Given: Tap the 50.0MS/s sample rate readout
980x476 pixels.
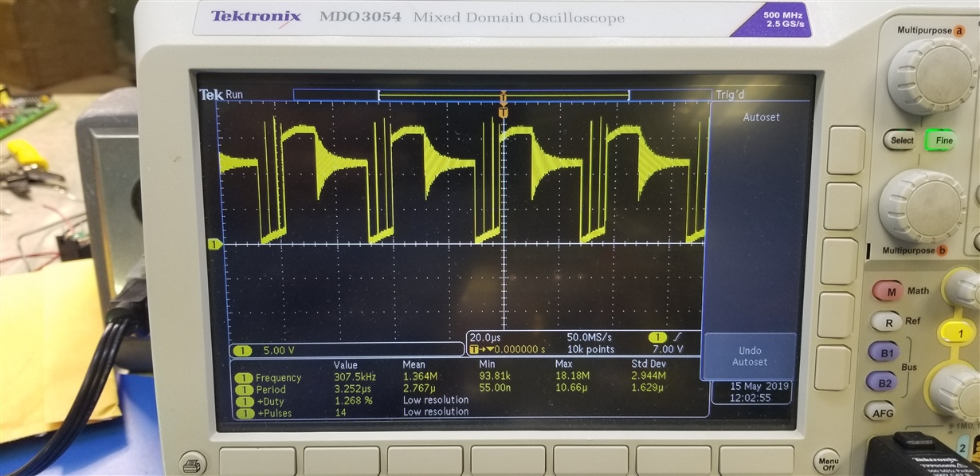Looking at the screenshot, I should pos(588,337).
